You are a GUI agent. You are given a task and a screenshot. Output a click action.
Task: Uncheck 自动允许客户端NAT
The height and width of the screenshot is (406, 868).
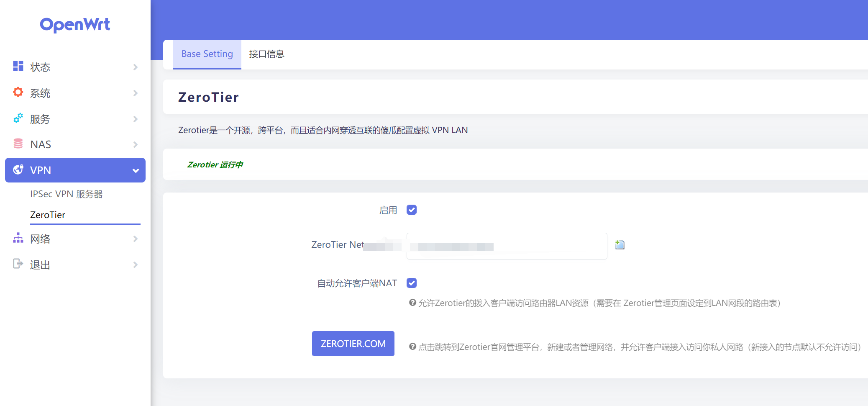point(412,283)
